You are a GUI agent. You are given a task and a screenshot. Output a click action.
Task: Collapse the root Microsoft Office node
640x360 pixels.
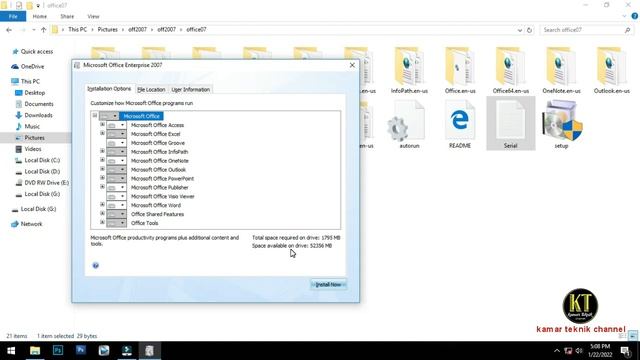point(95,115)
